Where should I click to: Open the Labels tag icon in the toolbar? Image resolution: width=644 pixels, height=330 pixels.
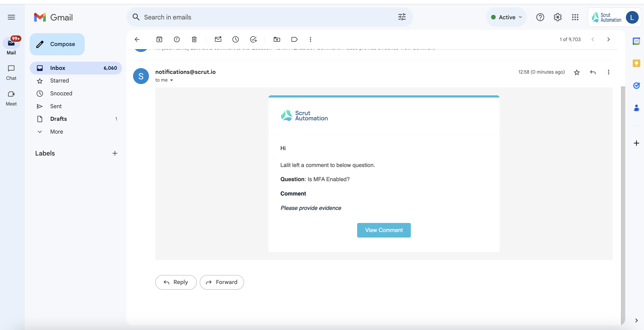[x=294, y=39]
